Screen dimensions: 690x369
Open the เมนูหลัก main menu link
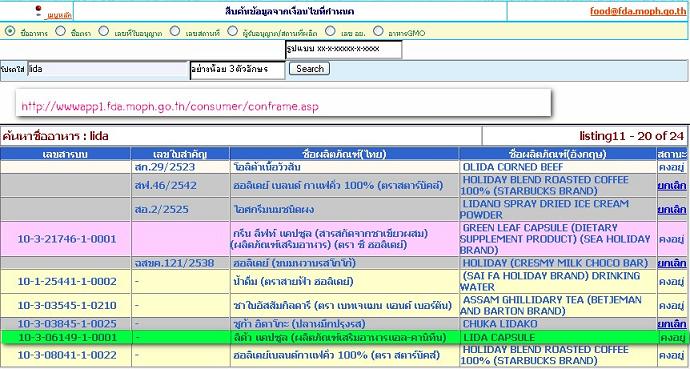pos(59,16)
